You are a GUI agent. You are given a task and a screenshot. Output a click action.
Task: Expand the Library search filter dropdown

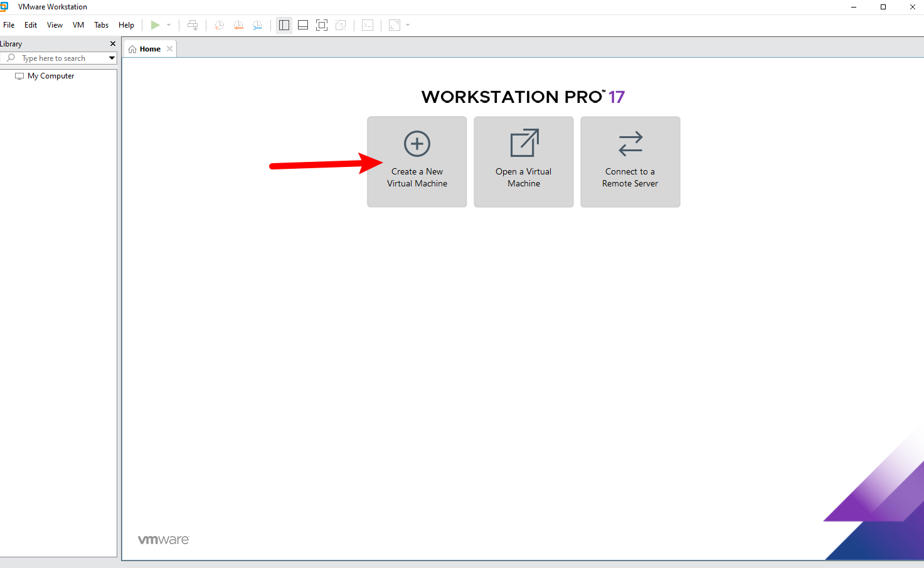[112, 58]
